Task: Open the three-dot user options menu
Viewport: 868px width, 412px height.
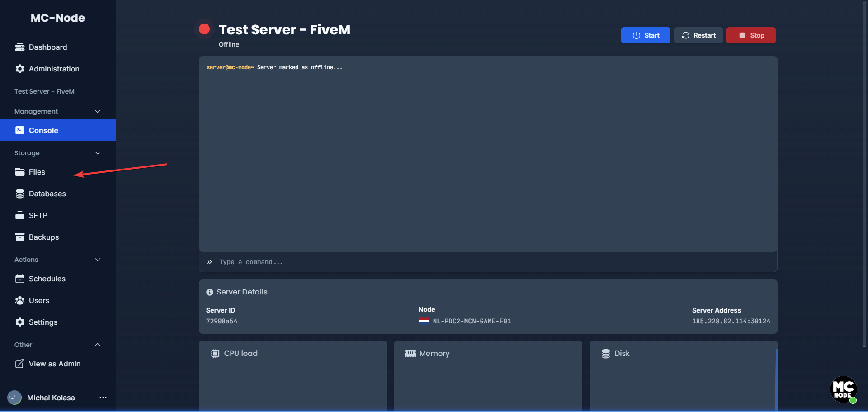Action: coord(103,398)
